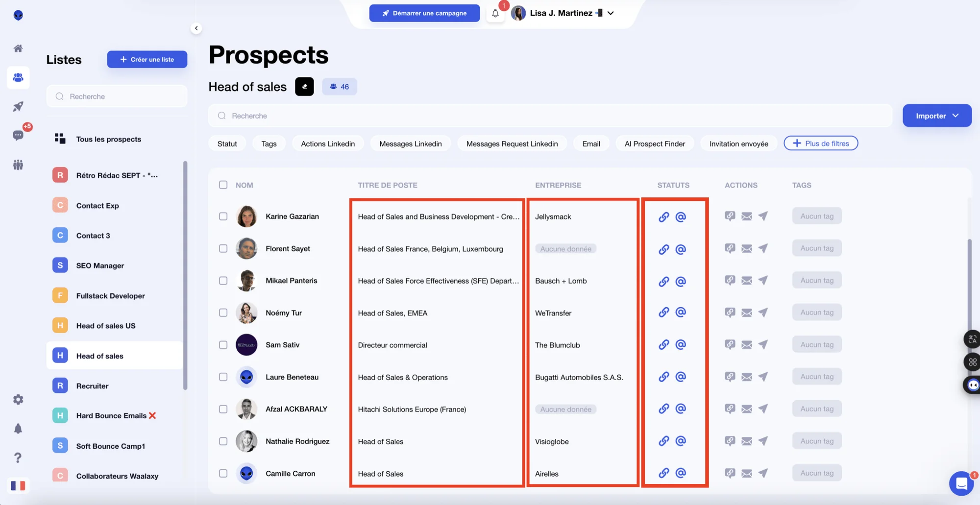
Task: Open settings gear icon in sidebar
Action: 18,399
